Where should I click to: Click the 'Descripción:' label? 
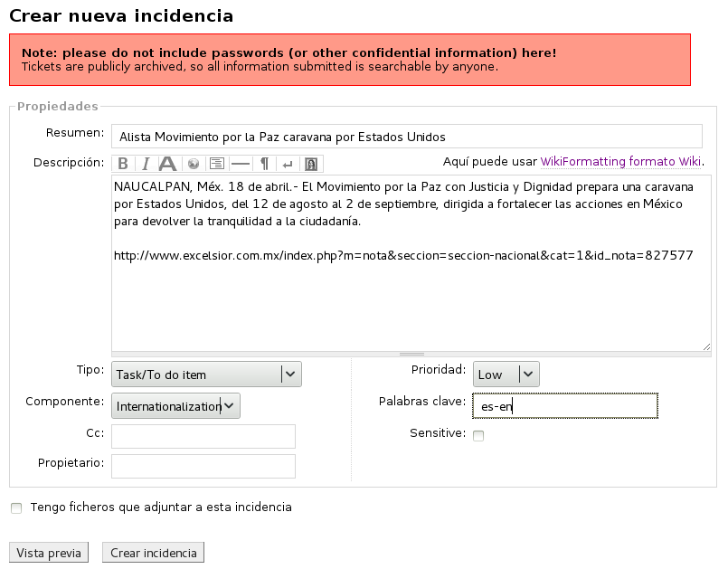[x=69, y=163]
